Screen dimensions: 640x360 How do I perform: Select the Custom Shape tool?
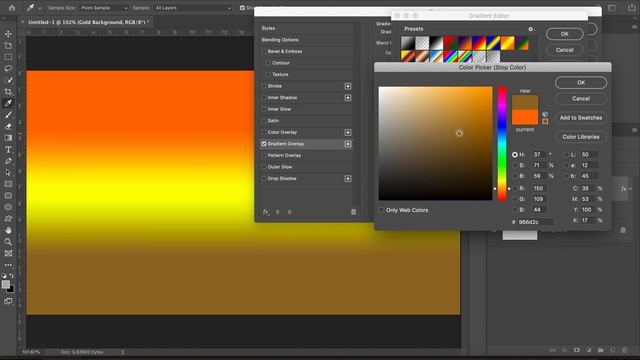pos(8,218)
